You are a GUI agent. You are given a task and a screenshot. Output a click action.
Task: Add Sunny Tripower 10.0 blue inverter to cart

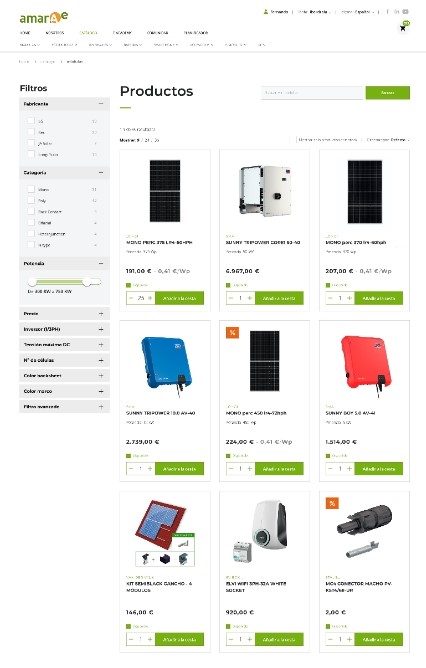[x=179, y=469]
